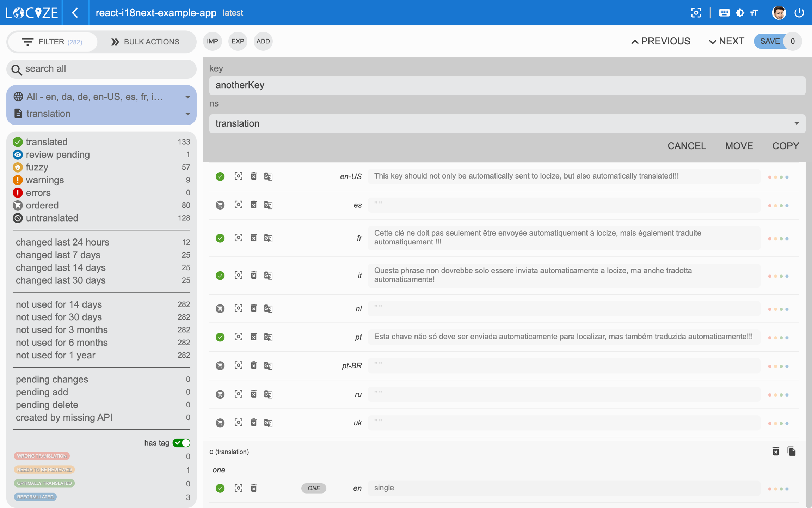Click the screenshot focus icon in it row

point(239,275)
